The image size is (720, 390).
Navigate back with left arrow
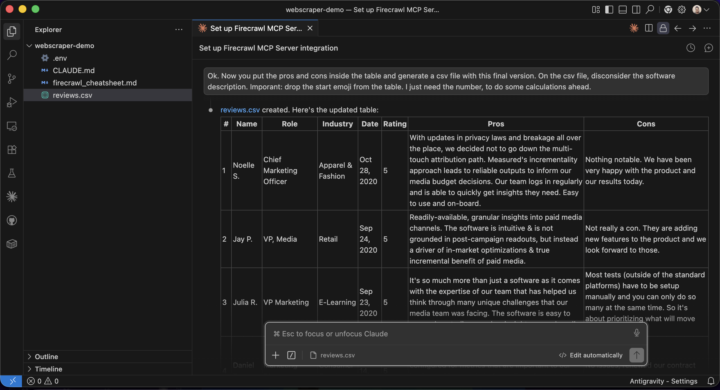click(678, 28)
